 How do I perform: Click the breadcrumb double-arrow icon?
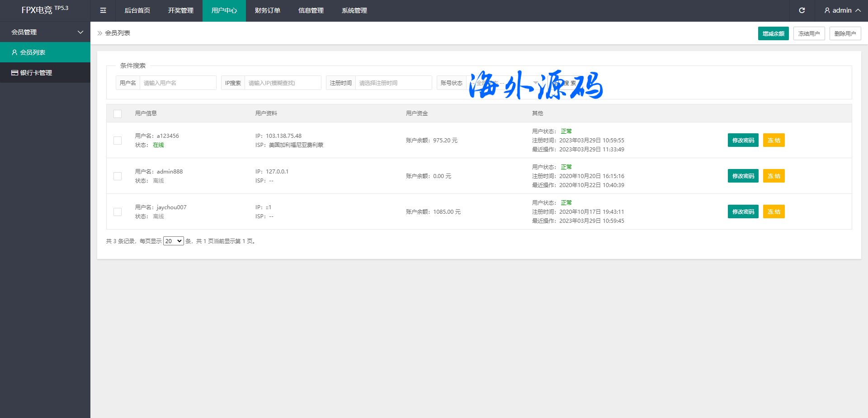pyautogui.click(x=100, y=33)
